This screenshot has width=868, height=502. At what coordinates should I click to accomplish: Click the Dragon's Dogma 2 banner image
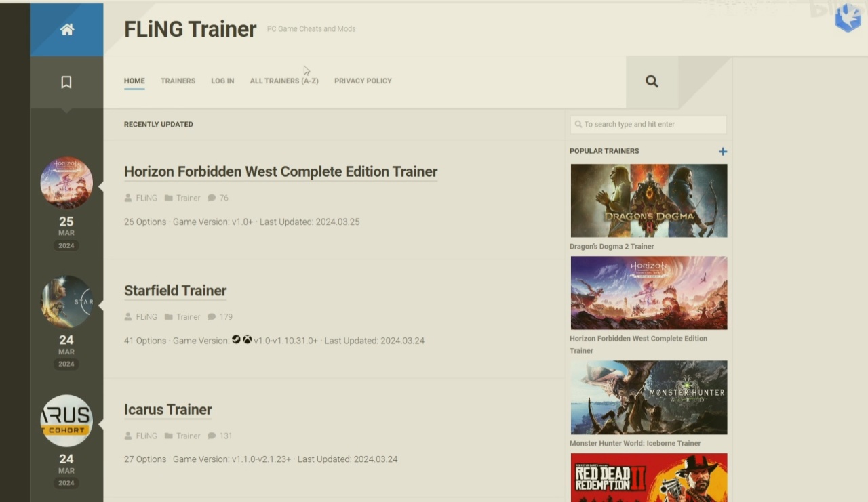[x=649, y=201]
